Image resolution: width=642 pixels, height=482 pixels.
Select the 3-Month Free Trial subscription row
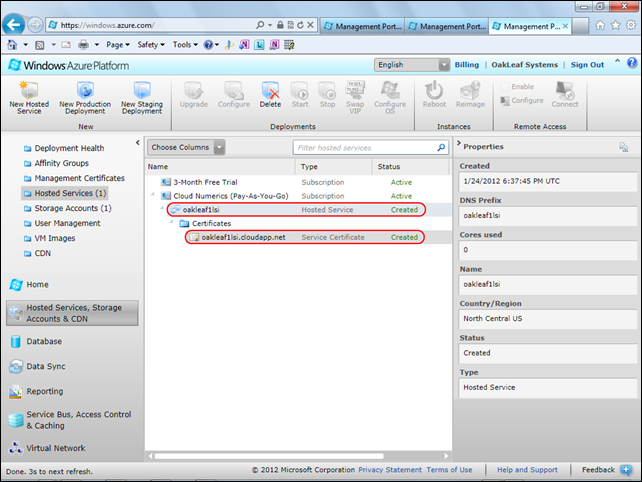[298, 182]
